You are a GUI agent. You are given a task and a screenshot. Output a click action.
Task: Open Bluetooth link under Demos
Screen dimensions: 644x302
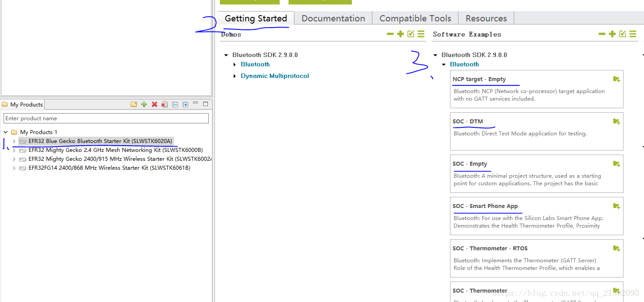pyautogui.click(x=255, y=64)
